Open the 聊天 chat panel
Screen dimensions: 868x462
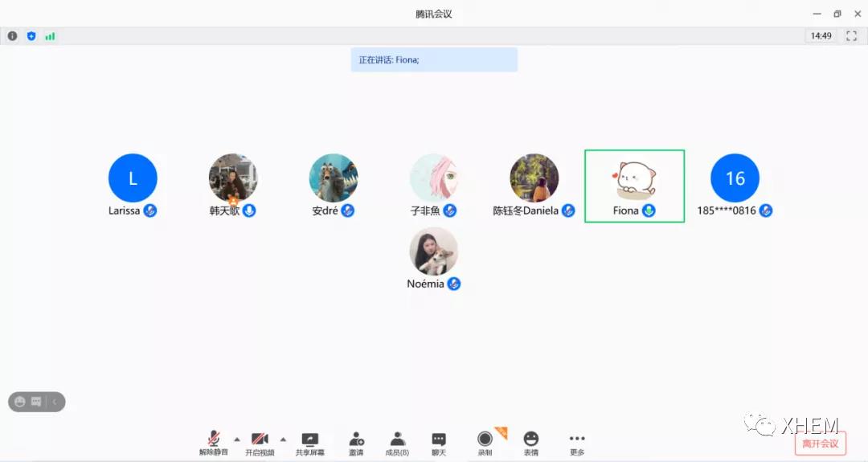(x=439, y=442)
